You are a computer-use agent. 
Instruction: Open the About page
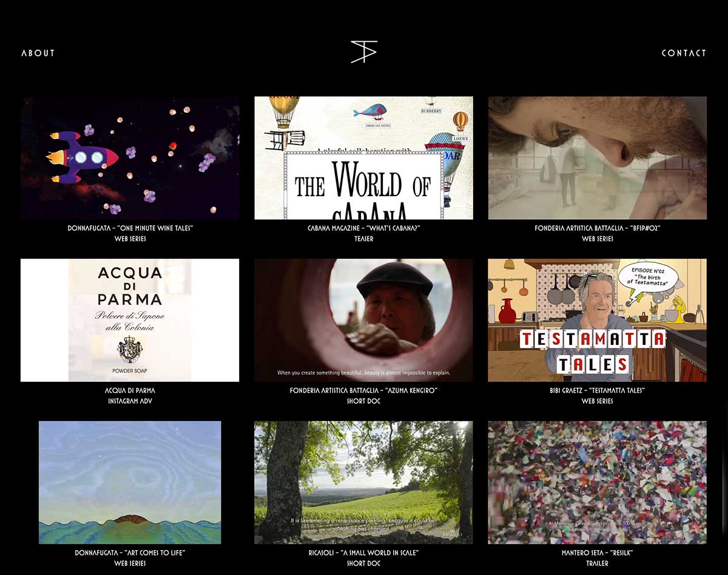(38, 53)
